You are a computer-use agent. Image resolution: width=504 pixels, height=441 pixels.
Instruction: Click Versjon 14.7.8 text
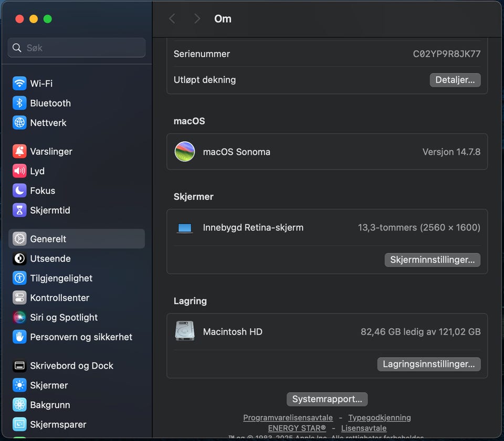[451, 152]
